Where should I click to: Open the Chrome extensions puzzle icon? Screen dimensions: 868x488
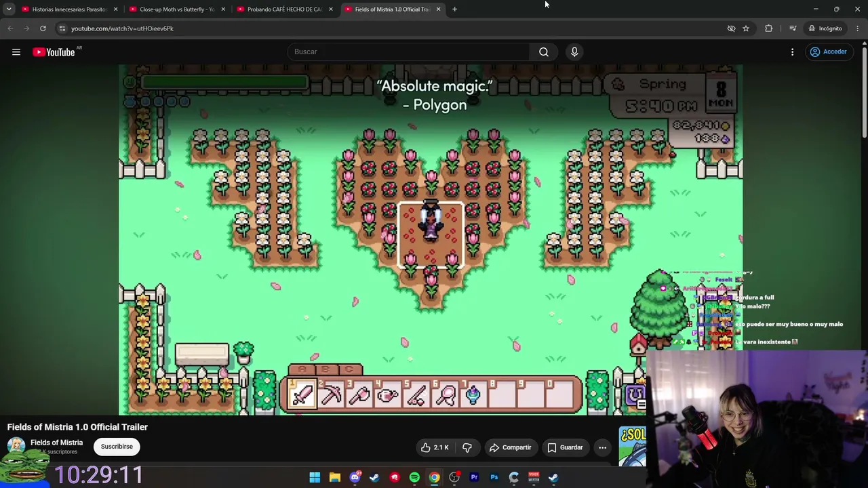click(x=768, y=28)
